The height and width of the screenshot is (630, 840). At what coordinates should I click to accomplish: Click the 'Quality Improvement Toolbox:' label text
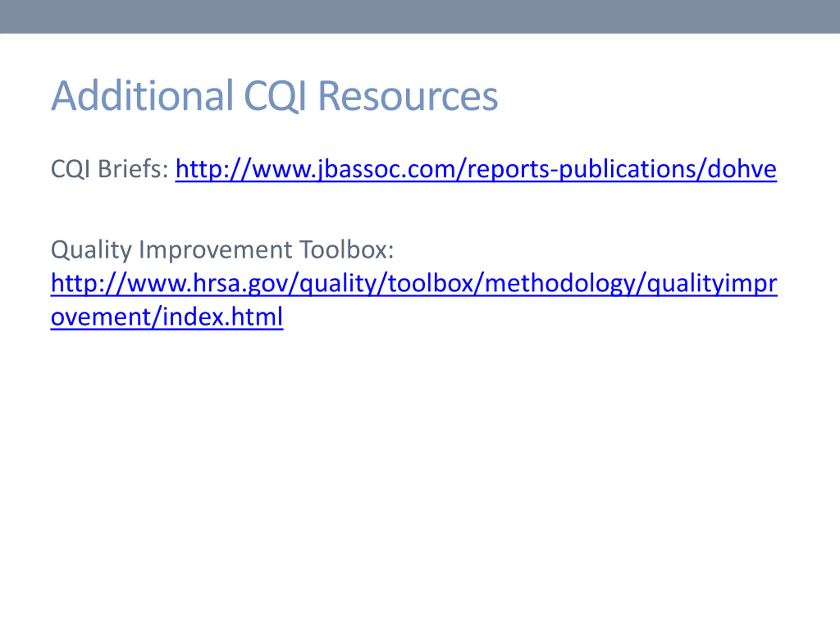pos(222,250)
